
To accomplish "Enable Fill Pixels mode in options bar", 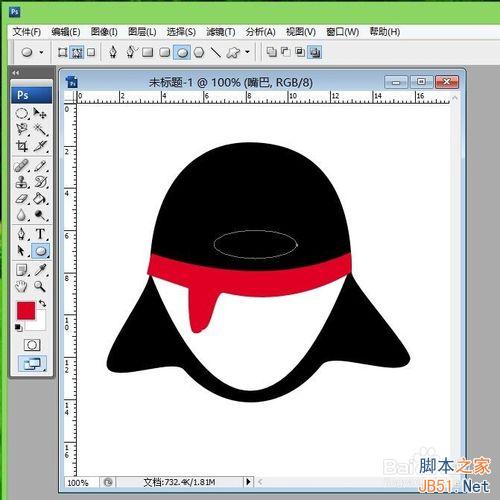I will 91,52.
